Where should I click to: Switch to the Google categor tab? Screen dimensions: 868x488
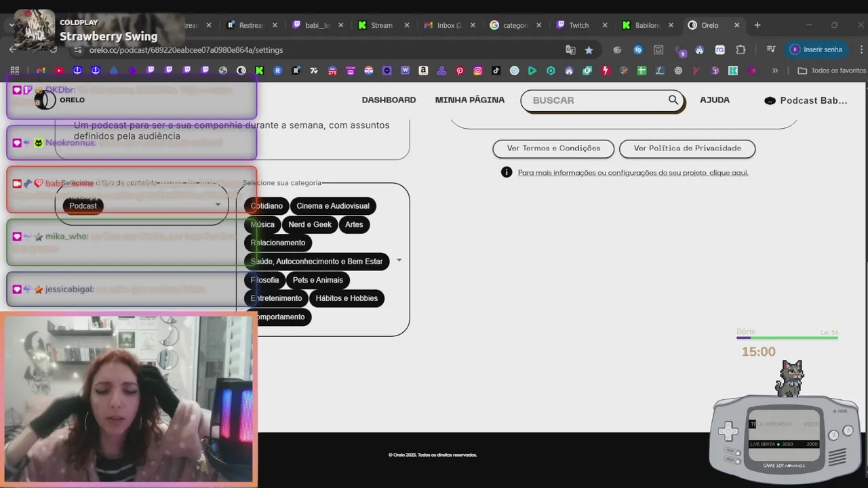pos(514,25)
